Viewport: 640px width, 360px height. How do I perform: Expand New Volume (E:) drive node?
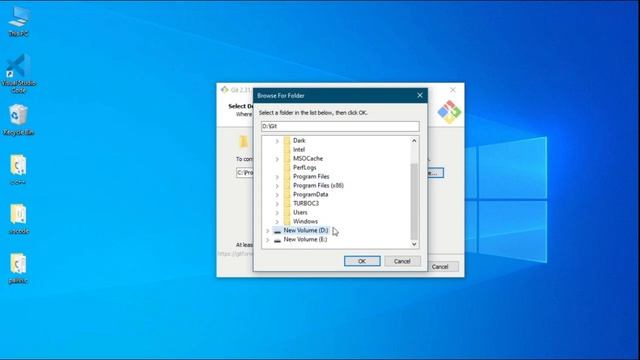coord(268,240)
